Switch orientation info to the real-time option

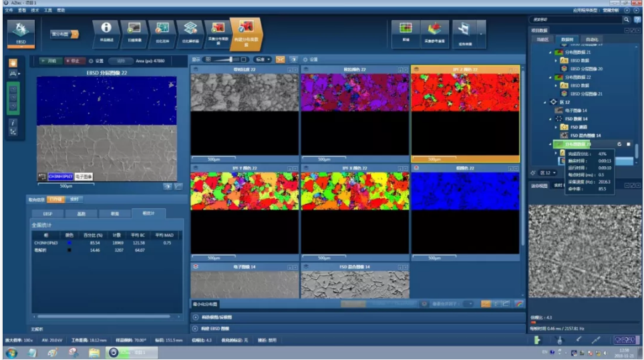click(74, 200)
